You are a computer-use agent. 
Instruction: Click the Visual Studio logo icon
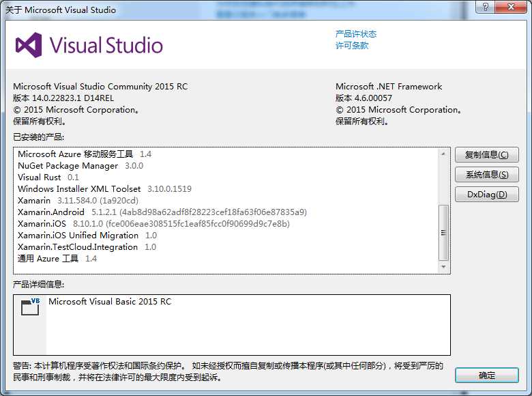[x=29, y=45]
